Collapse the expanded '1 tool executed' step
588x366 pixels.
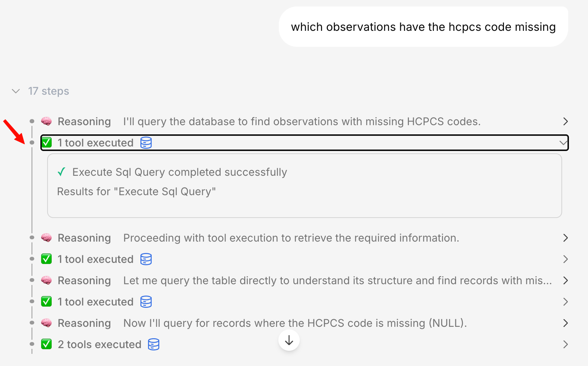tap(563, 143)
